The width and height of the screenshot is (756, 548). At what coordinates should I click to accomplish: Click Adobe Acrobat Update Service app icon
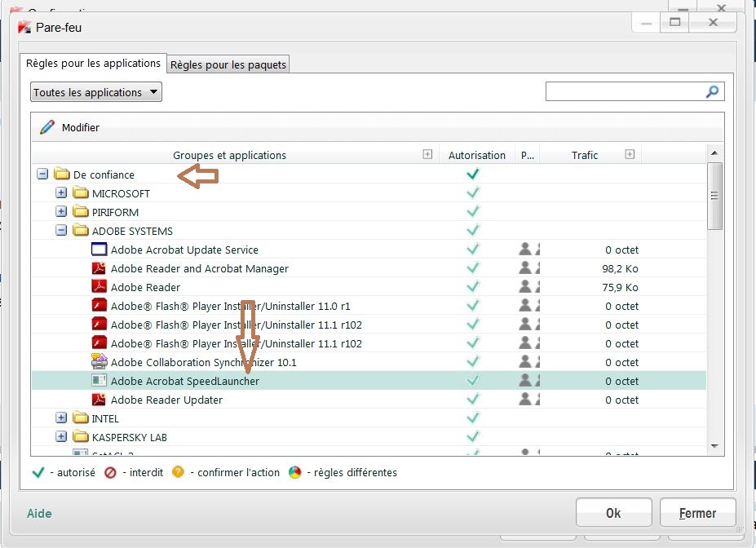click(99, 250)
